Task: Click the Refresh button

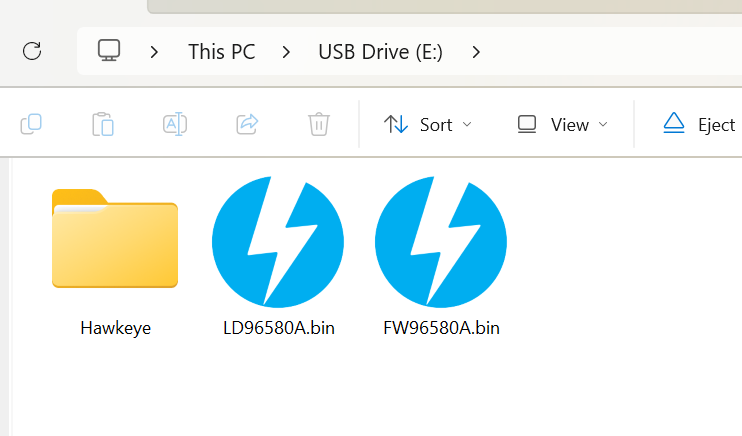Action: pyautogui.click(x=32, y=51)
